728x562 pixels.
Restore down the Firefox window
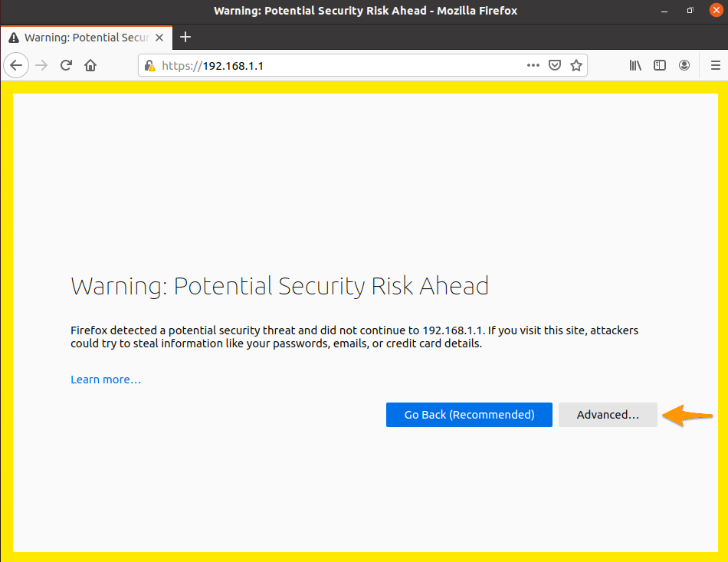[x=690, y=11]
